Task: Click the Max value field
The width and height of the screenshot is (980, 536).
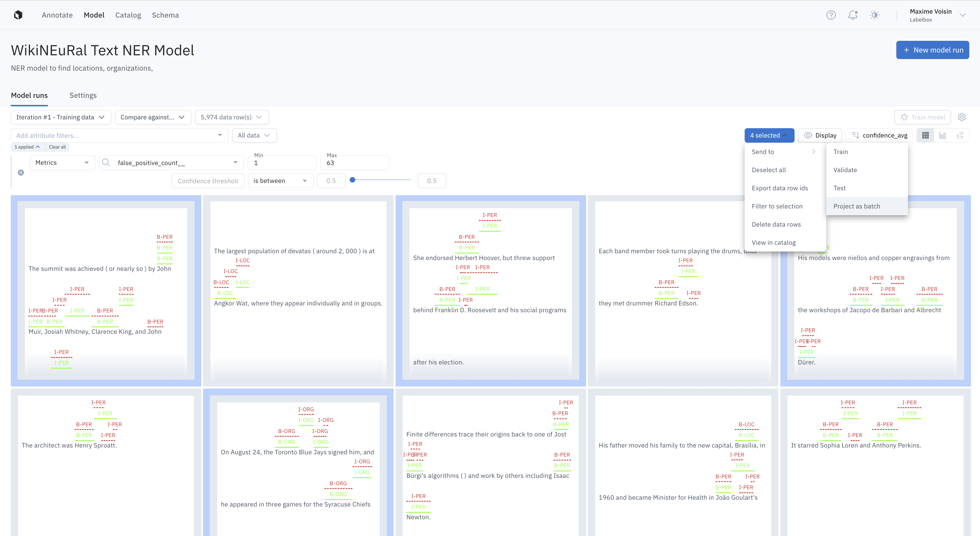Action: tap(354, 163)
